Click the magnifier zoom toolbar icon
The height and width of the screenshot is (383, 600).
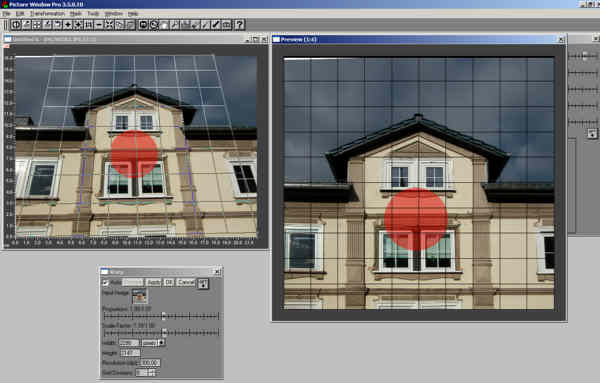(174, 25)
